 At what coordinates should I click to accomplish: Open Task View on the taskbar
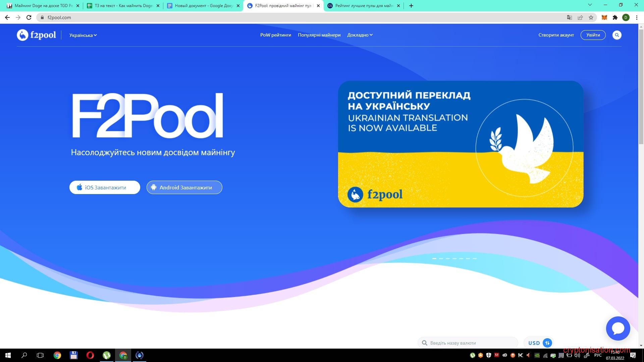pos(40,355)
